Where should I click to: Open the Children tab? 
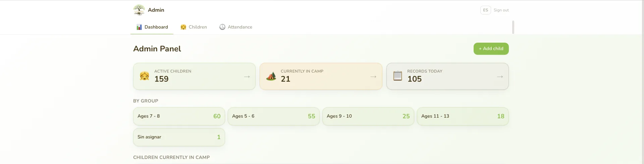(x=194, y=27)
